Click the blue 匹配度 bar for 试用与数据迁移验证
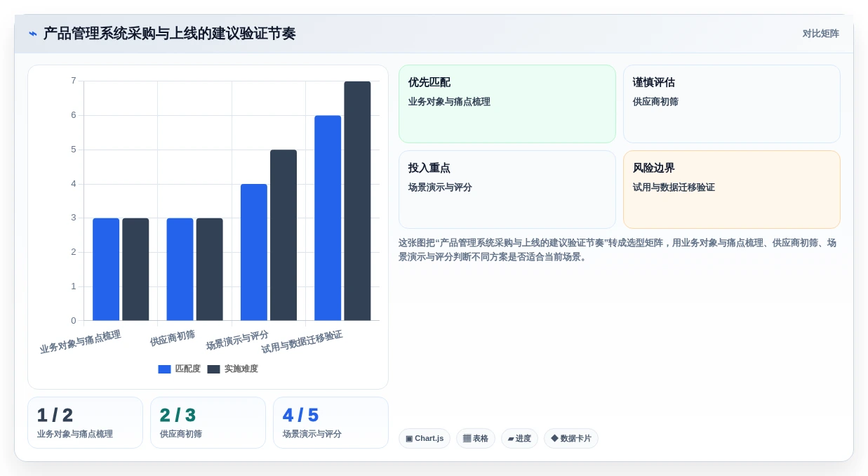 coord(328,218)
